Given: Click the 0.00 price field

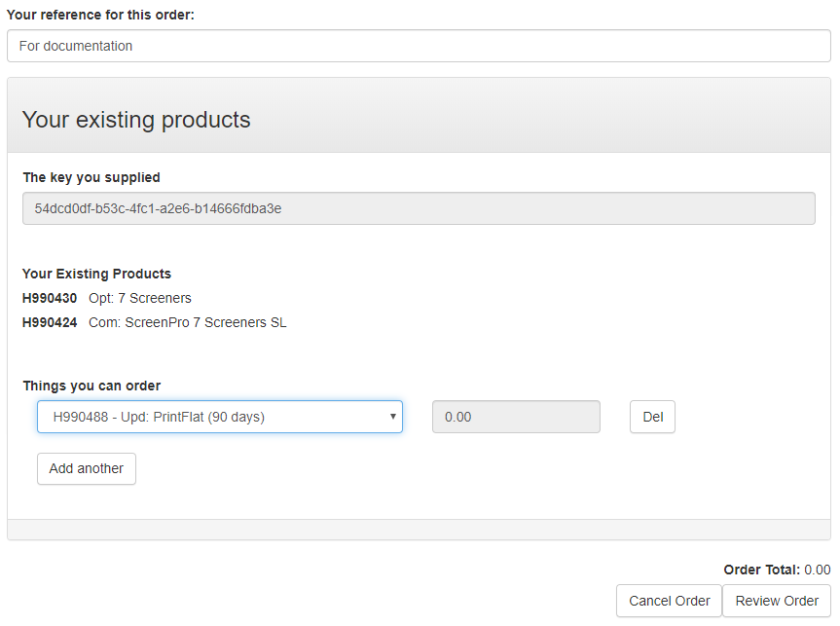Looking at the screenshot, I should pyautogui.click(x=516, y=417).
